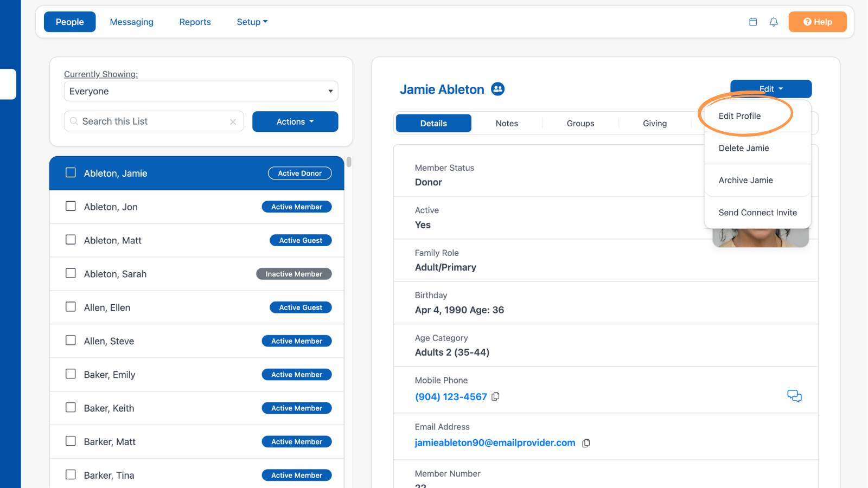Open the Help button

tap(818, 22)
